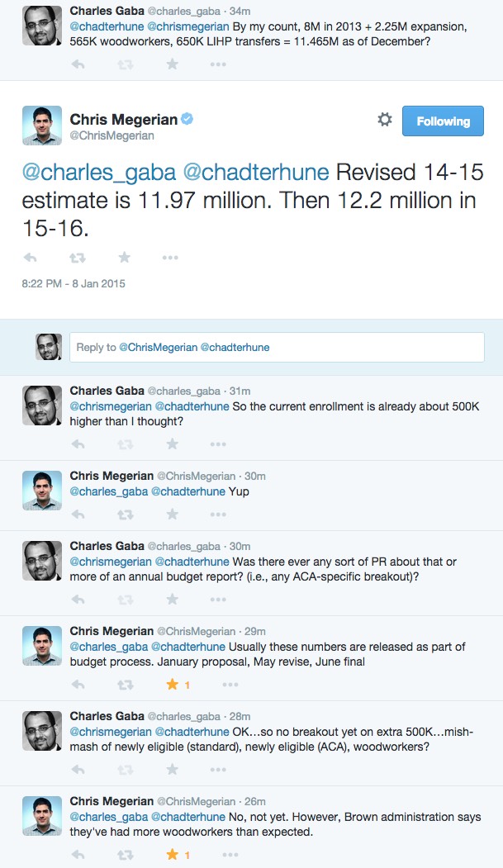Viewport: 503px width, 868px height.
Task: Reply to the 'Yup' tweet
Action: pyautogui.click(x=78, y=515)
